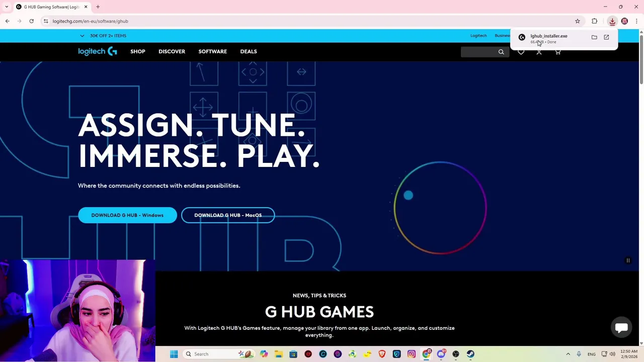Click DOWNLOAD G HUB - MacOS button
Viewport: 644px width, 362px height.
click(x=228, y=215)
